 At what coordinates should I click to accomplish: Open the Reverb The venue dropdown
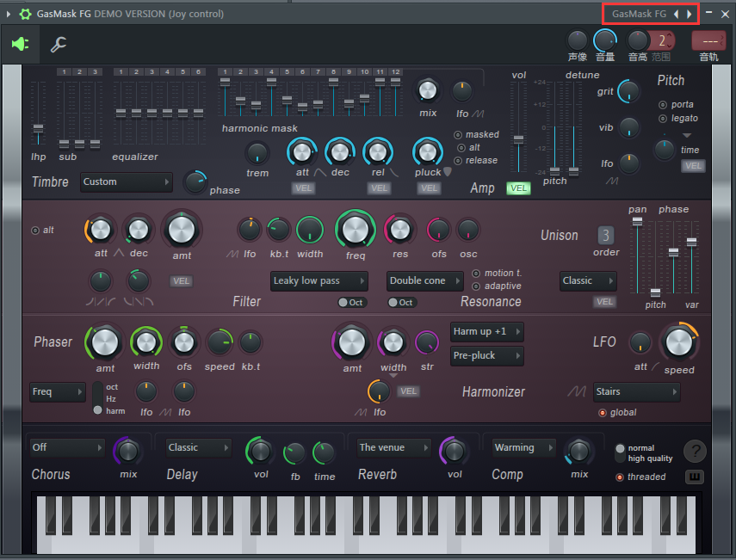(x=393, y=448)
